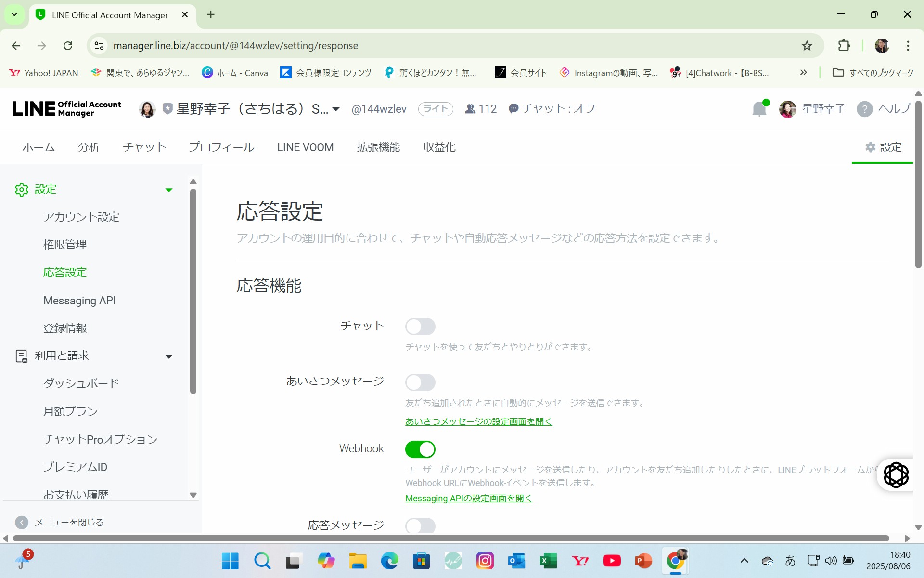Launch Excel from the taskbar

[x=548, y=561]
